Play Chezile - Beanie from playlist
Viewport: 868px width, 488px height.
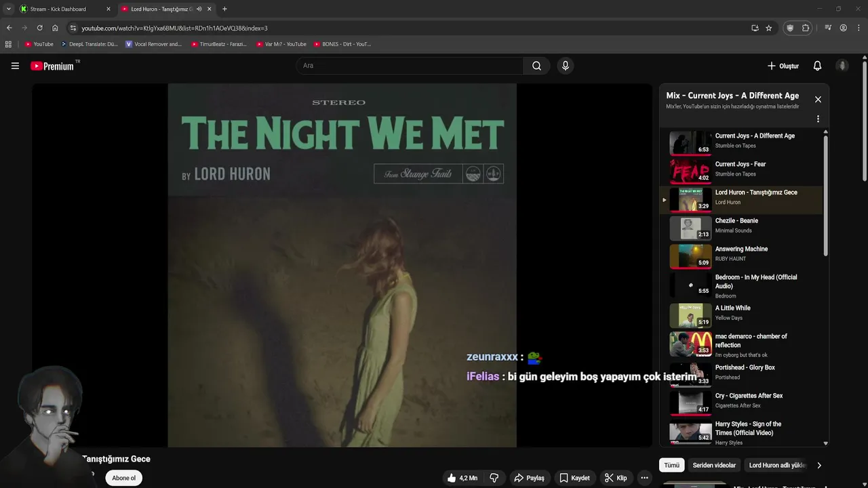[741, 227]
